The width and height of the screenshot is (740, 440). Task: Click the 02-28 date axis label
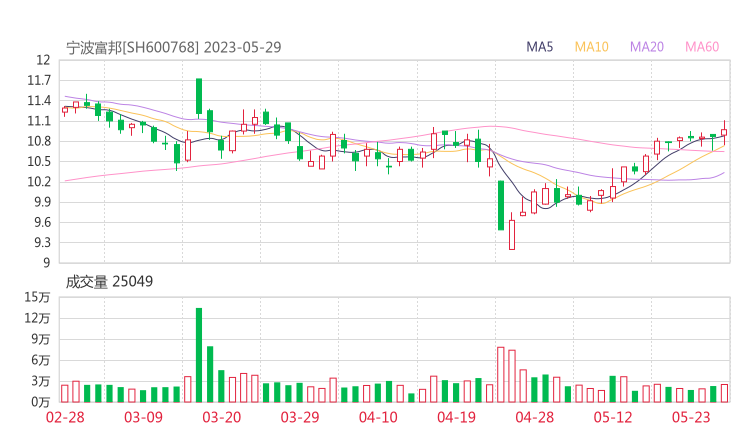tap(65, 417)
